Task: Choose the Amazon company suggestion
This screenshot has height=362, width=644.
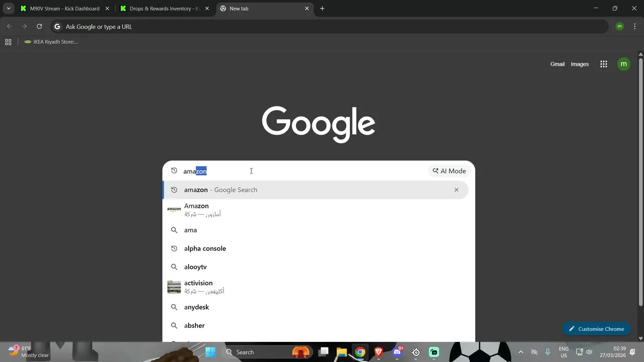Action: click(x=315, y=210)
